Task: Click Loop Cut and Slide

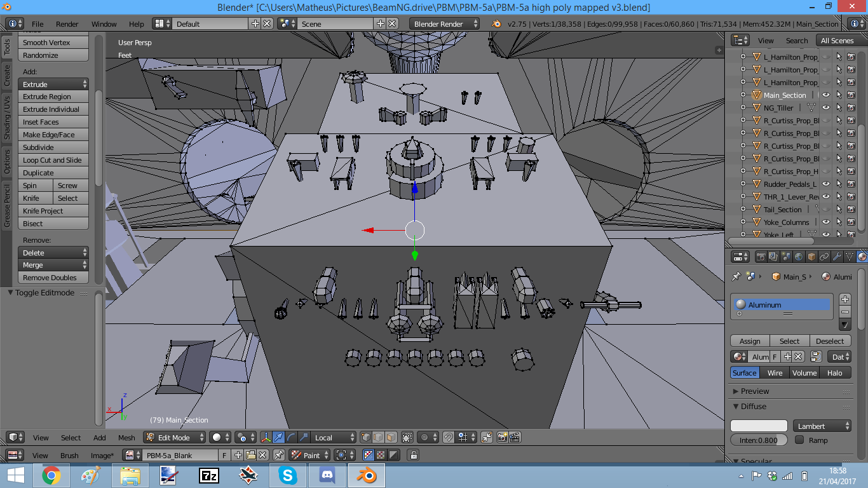Action: tap(53, 160)
